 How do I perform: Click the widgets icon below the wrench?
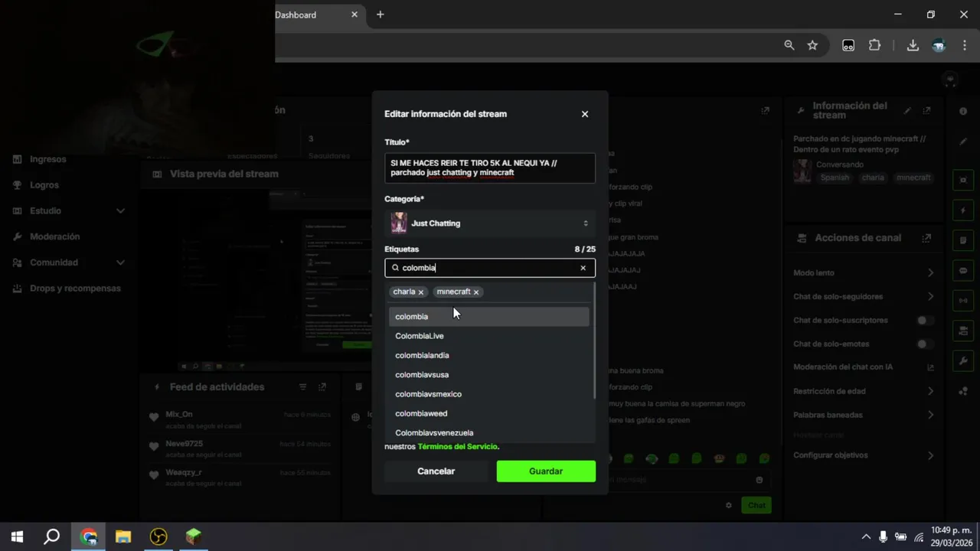(963, 391)
